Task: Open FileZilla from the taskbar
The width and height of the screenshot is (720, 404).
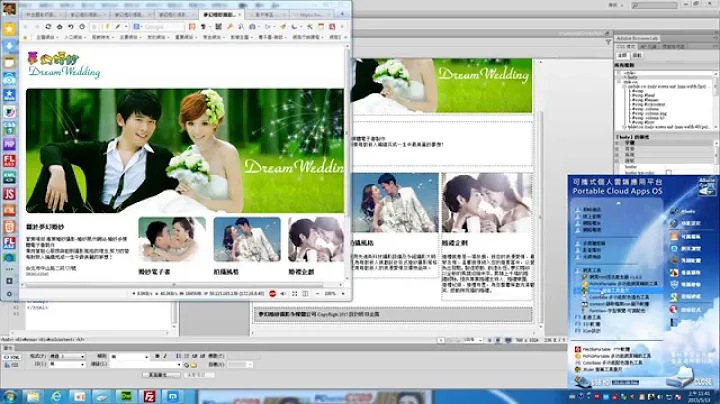Action: click(x=149, y=397)
